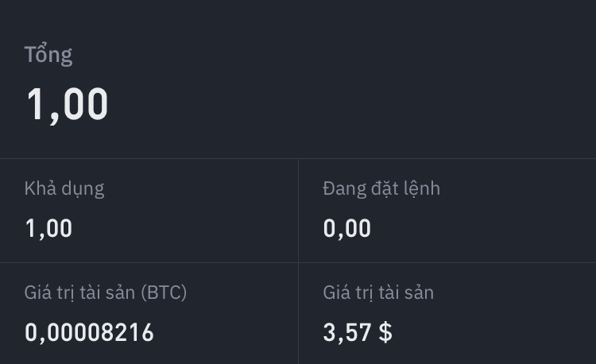The height and width of the screenshot is (364, 596).
Task: Click the (BTC) text in the label
Action: (163, 292)
